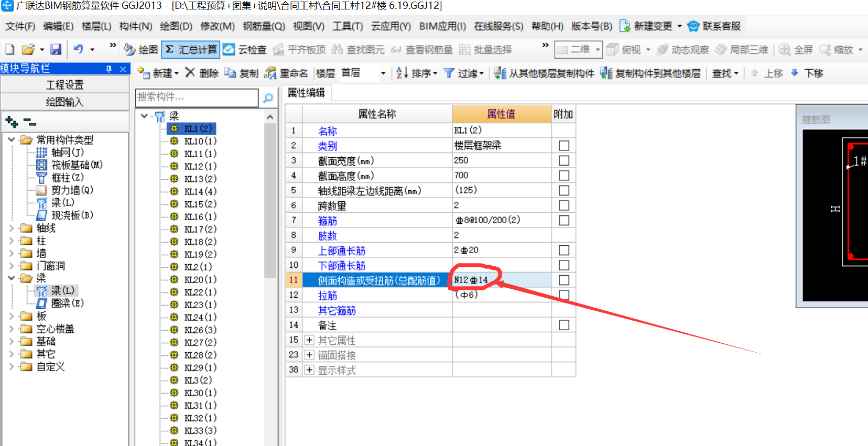Click 批量选择 batch select tool
Viewport: 868px width, 446px height.
pyautogui.click(x=485, y=49)
